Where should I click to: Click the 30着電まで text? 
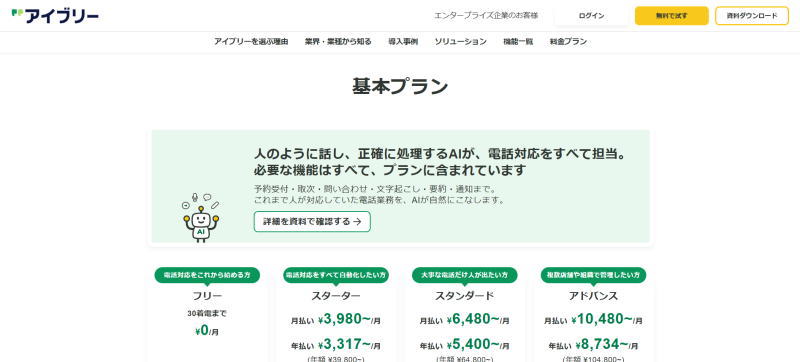(207, 314)
